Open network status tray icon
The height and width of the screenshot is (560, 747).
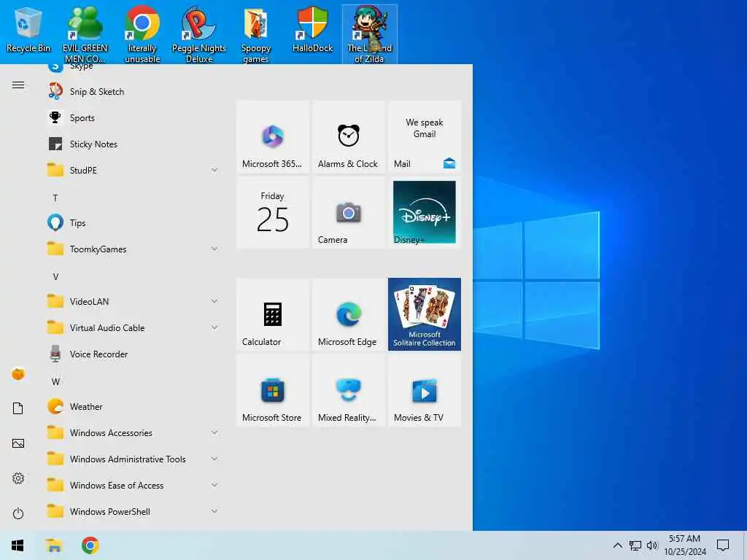[635, 545]
